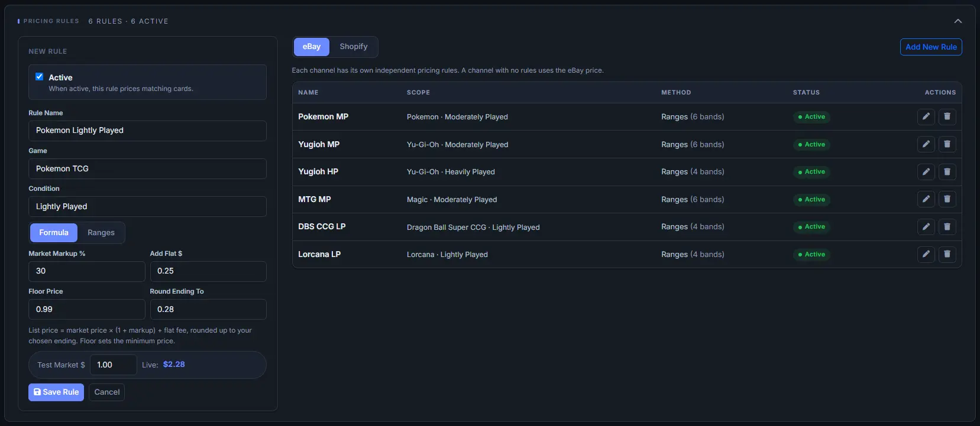This screenshot has height=426, width=980.
Task: Select the Ranges pricing method
Action: tap(101, 233)
